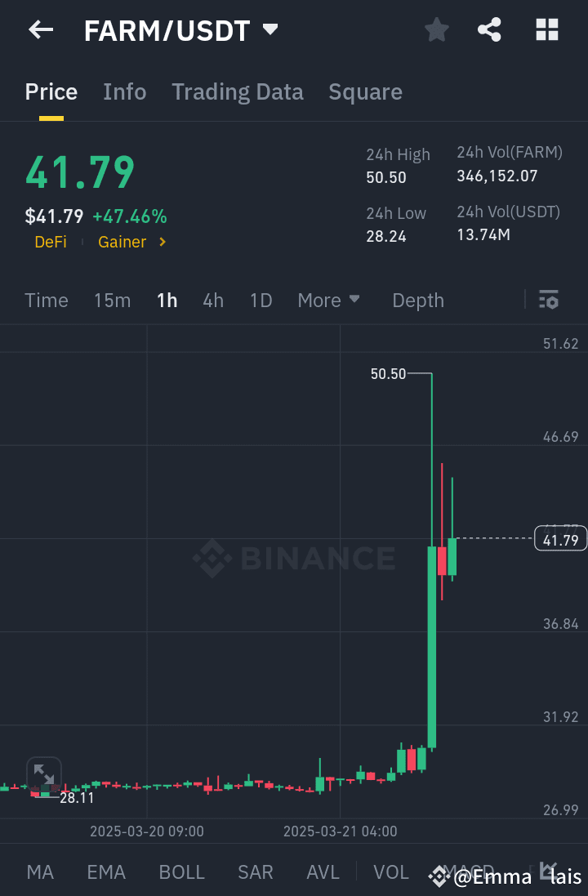This screenshot has height=896, width=588.
Task: Toggle the VOL indicator display
Action: point(390,872)
